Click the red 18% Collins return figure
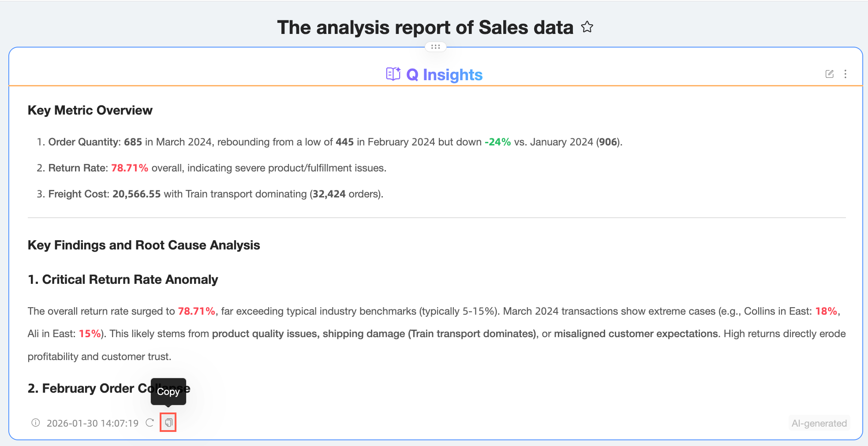868x446 pixels. coord(826,311)
